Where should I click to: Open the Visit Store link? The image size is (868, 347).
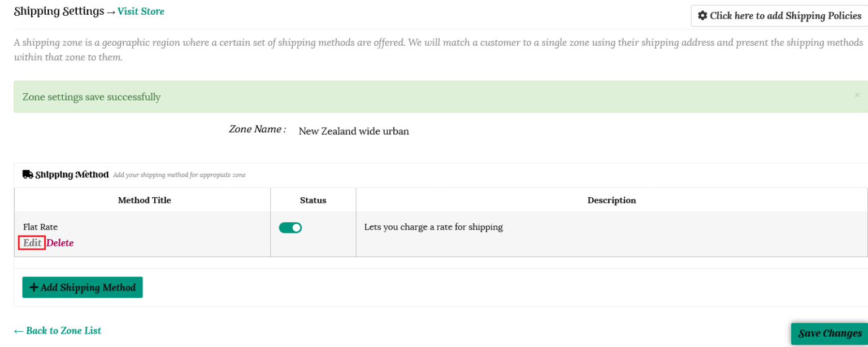[x=141, y=11]
